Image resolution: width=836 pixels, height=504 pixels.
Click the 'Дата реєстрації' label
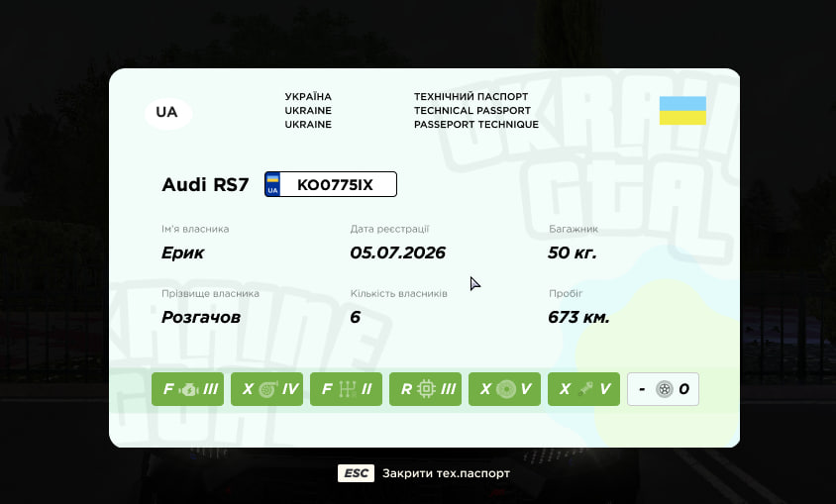(389, 229)
